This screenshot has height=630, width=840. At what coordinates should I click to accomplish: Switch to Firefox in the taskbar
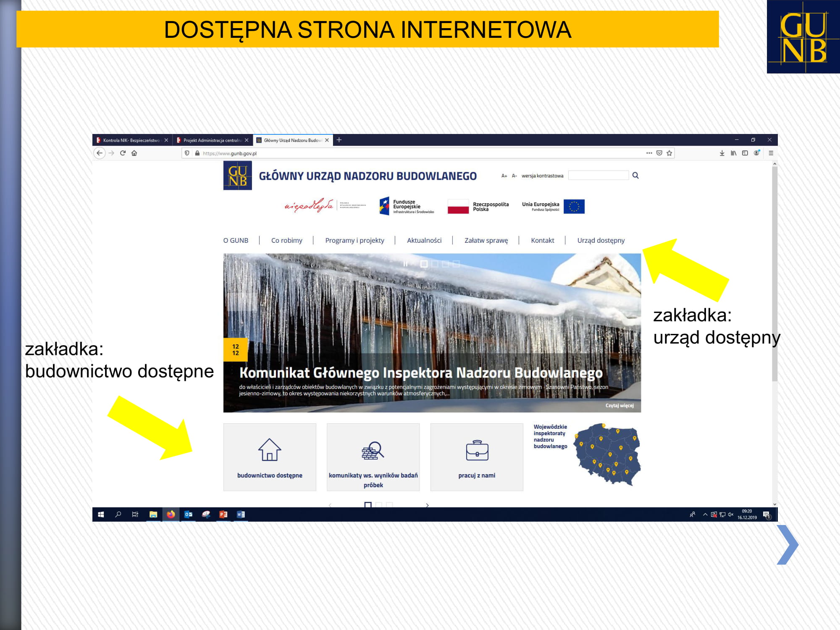(x=171, y=514)
